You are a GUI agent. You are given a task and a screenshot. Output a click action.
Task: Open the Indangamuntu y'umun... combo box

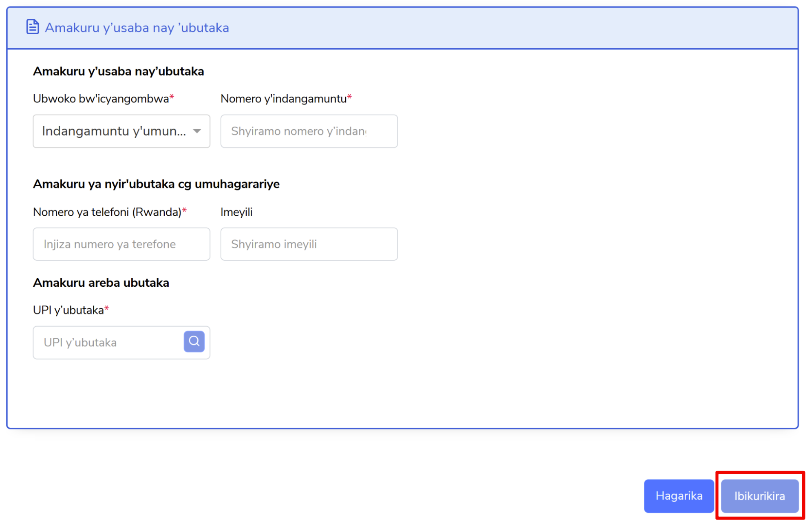[x=114, y=131]
